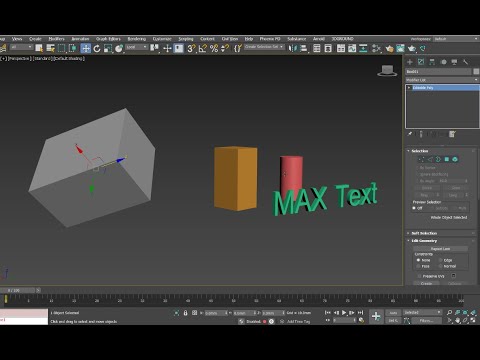
Task: Select Polygon sub-object level icon
Action: click(447, 159)
